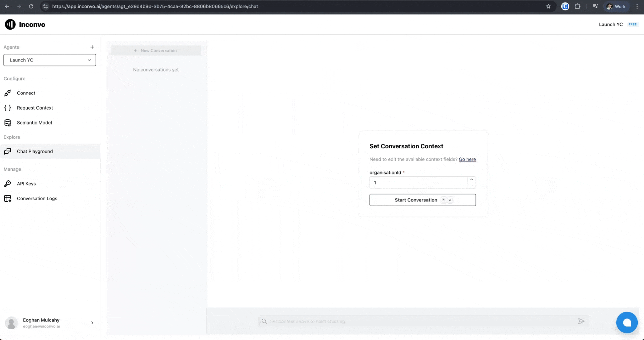The height and width of the screenshot is (340, 644).
Task: Open the blue support chat bubble
Action: (627, 322)
